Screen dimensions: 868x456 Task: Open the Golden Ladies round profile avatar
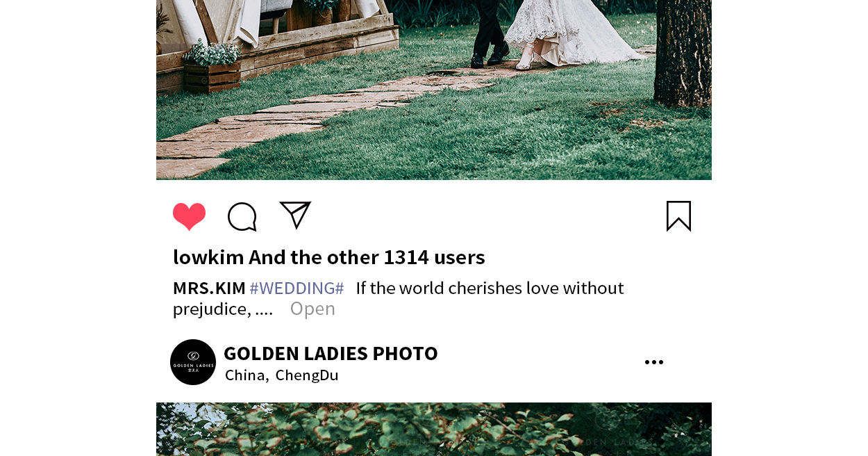pyautogui.click(x=193, y=362)
